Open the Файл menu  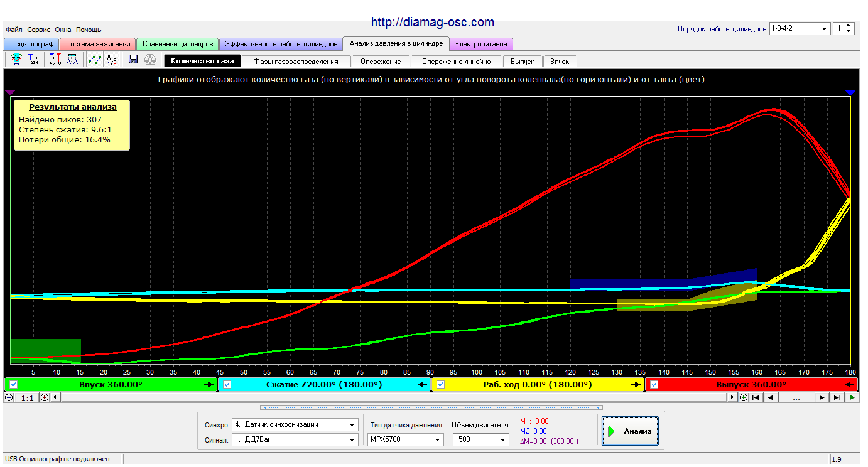click(14, 30)
